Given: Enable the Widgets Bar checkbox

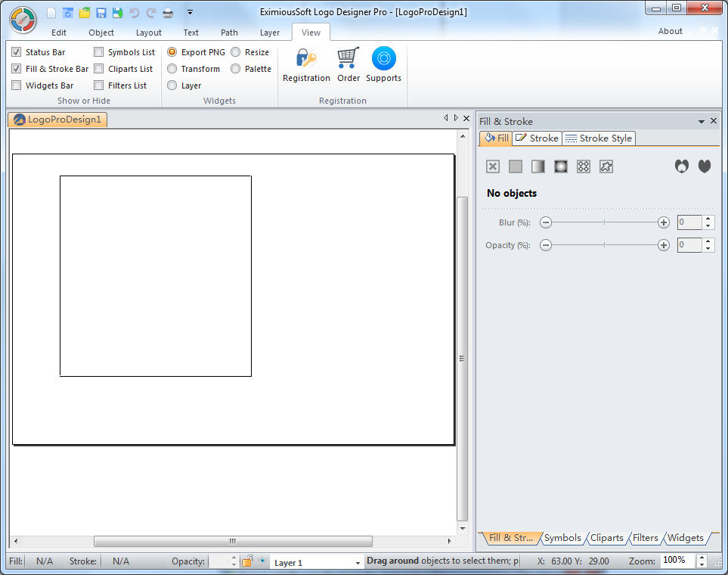Looking at the screenshot, I should click(x=16, y=85).
